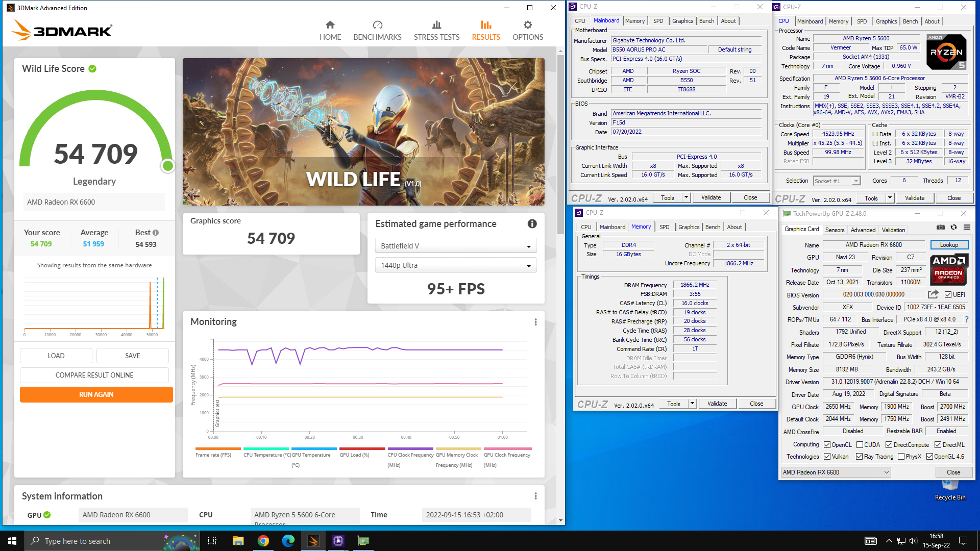Viewport: 980px width, 551px height.
Task: Open the Battlefield V game dropdown
Action: click(x=456, y=246)
